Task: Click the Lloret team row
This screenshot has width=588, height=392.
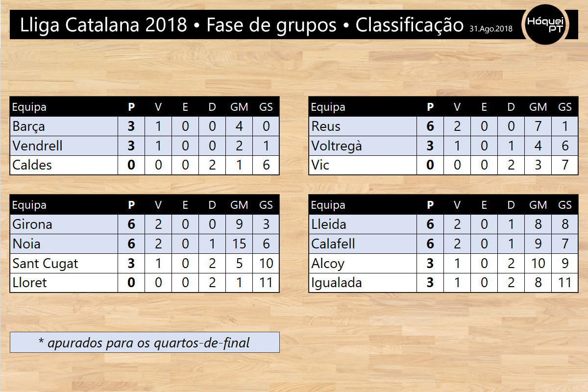Action: tap(145, 283)
